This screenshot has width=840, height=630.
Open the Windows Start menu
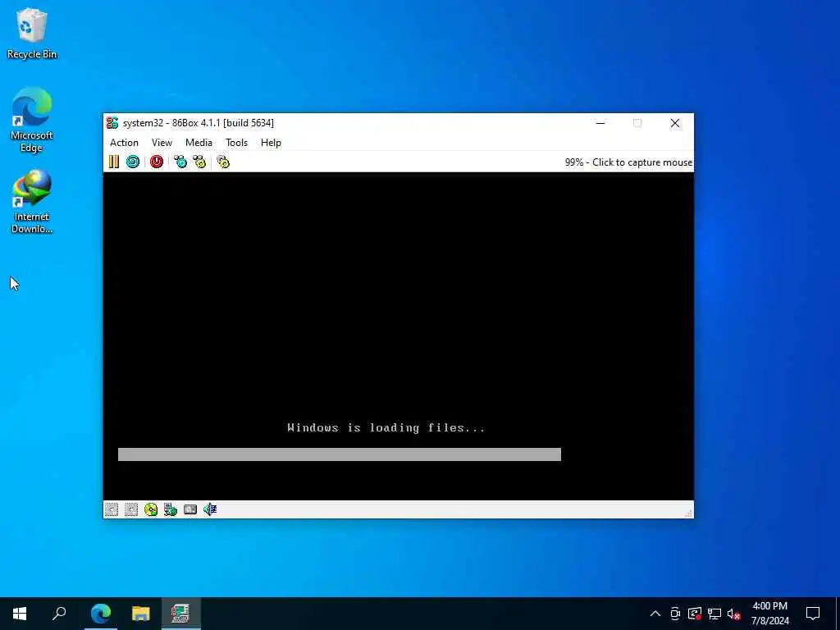pyautogui.click(x=20, y=614)
